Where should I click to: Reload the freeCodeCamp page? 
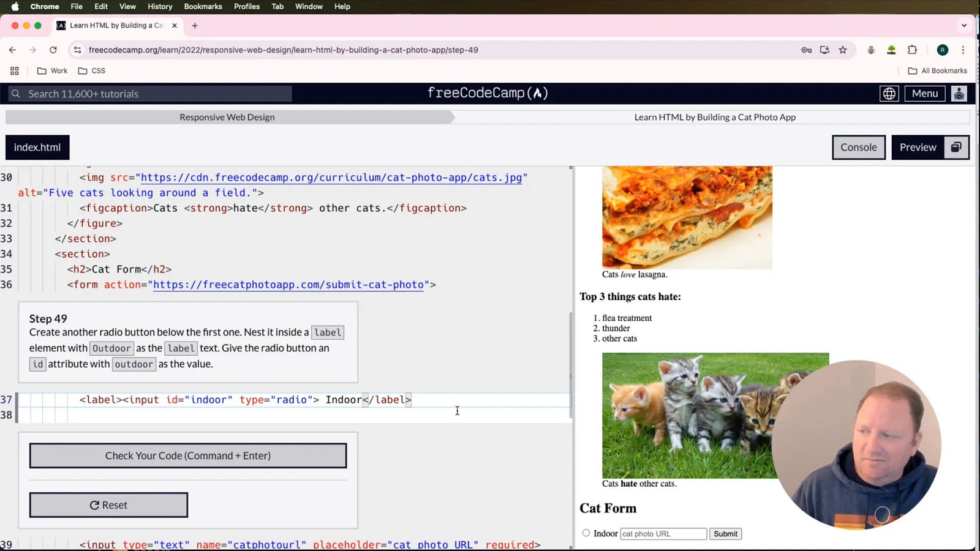53,50
